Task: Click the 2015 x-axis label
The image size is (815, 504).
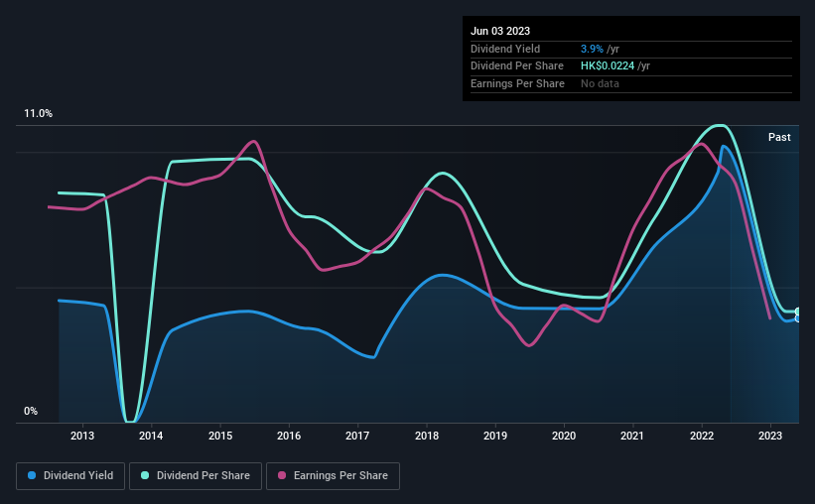Action: pos(220,436)
